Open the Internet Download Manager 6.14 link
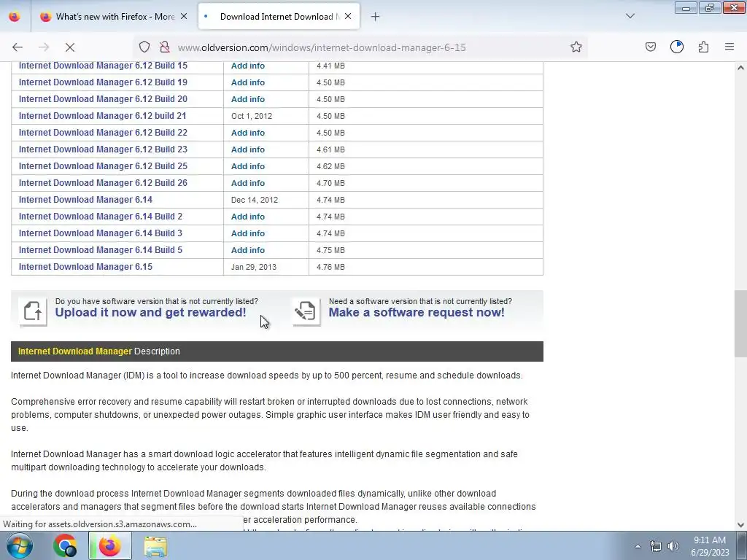The image size is (747, 560). (86, 200)
